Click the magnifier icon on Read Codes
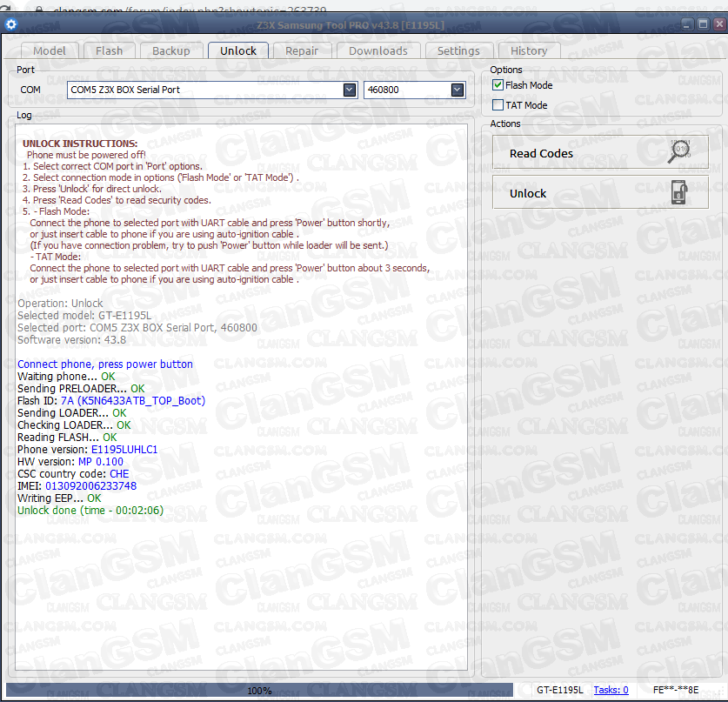This screenshot has width=728, height=702. [x=679, y=151]
